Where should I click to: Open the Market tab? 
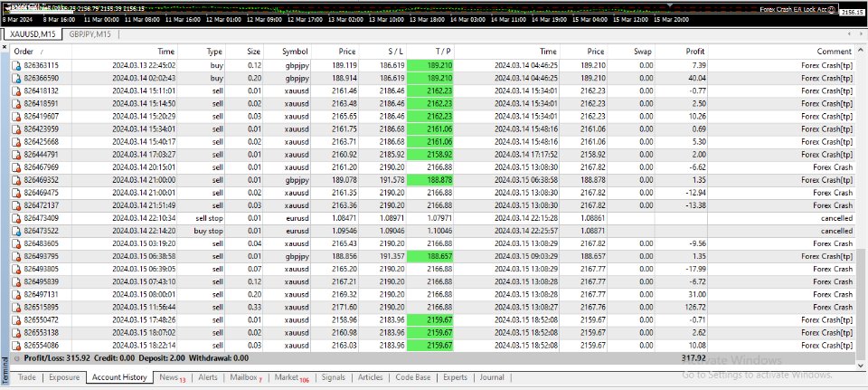tap(292, 377)
